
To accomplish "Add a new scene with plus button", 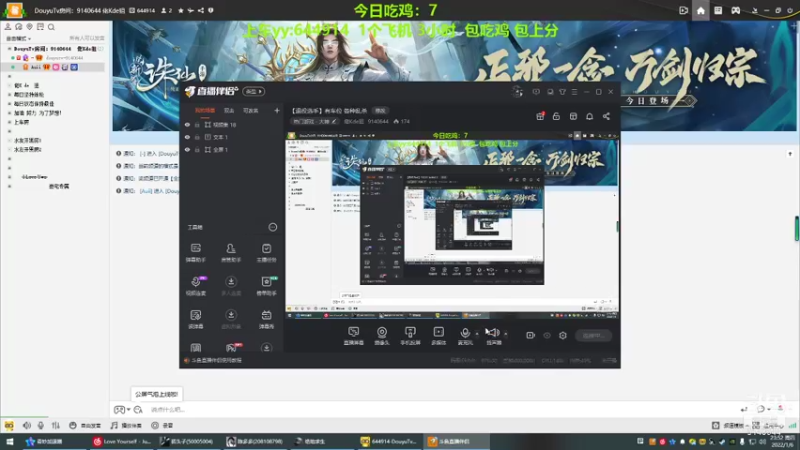I will [x=277, y=110].
